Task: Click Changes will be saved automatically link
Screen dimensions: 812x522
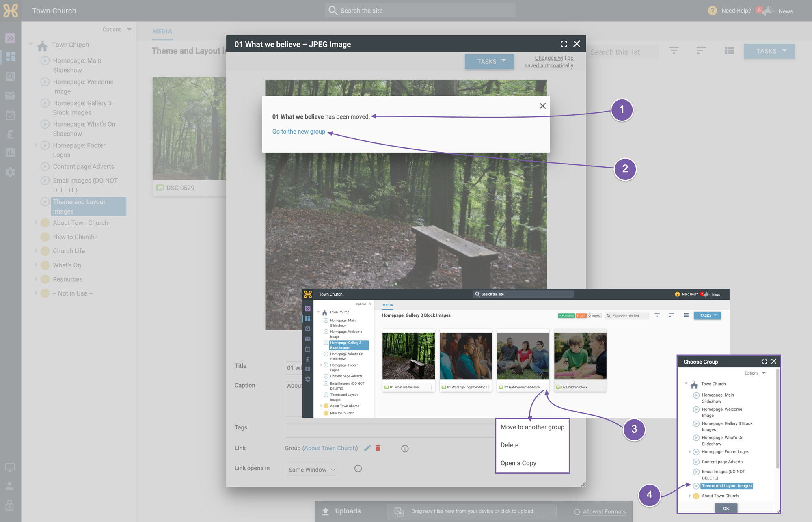Action: tap(549, 62)
